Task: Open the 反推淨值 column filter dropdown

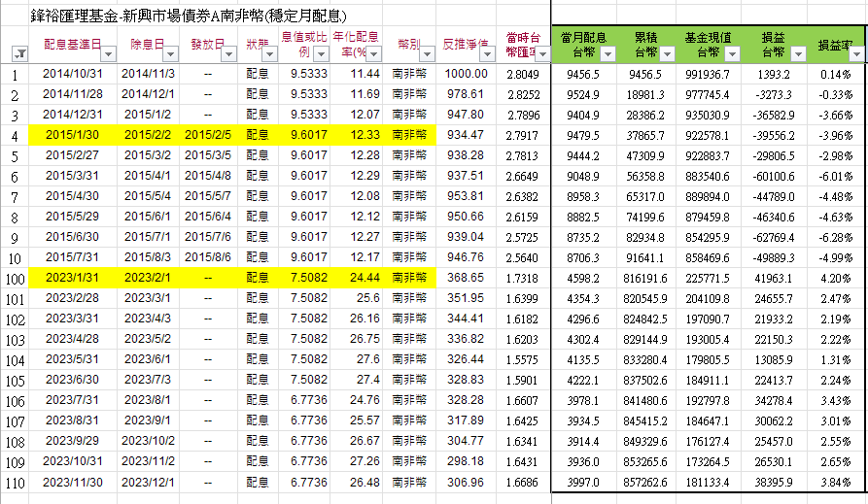Action: pyautogui.click(x=487, y=53)
